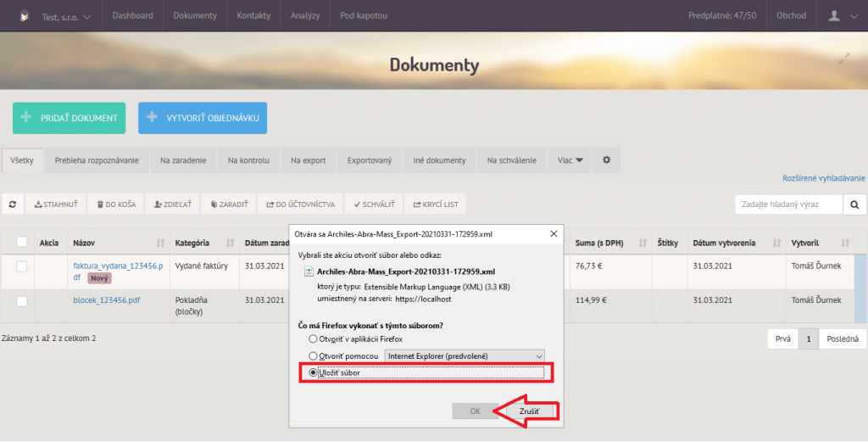The height and width of the screenshot is (442, 868).
Task: Open the Analýzy menu item
Action: click(305, 15)
